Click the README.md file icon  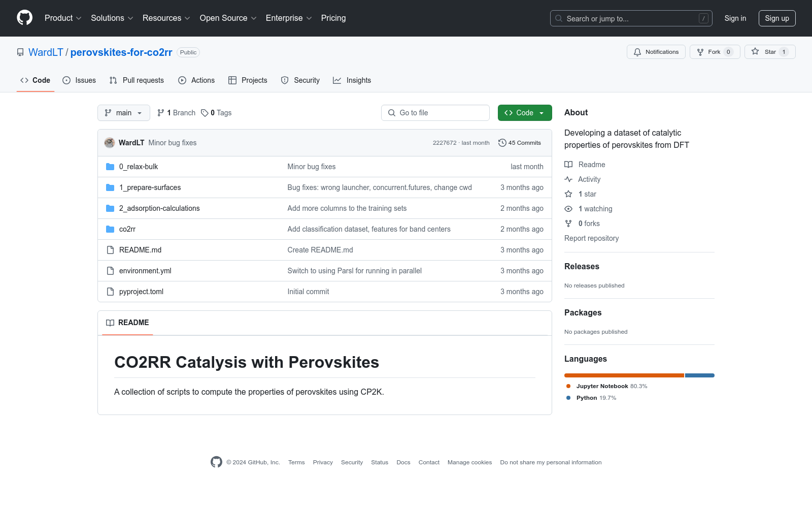pyautogui.click(x=110, y=250)
